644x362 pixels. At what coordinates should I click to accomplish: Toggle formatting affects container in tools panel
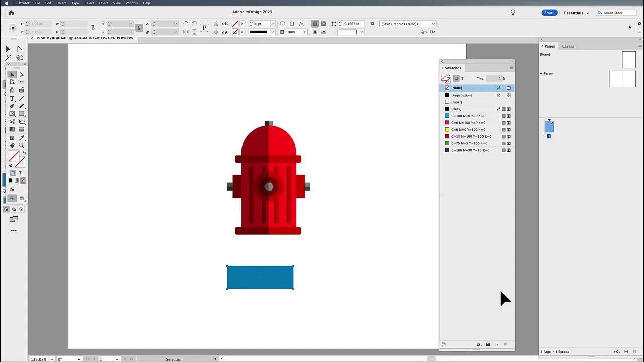click(13, 173)
